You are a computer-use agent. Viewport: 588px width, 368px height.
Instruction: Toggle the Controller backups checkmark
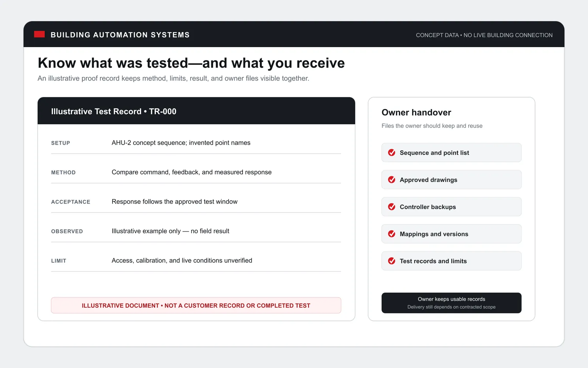[392, 207]
